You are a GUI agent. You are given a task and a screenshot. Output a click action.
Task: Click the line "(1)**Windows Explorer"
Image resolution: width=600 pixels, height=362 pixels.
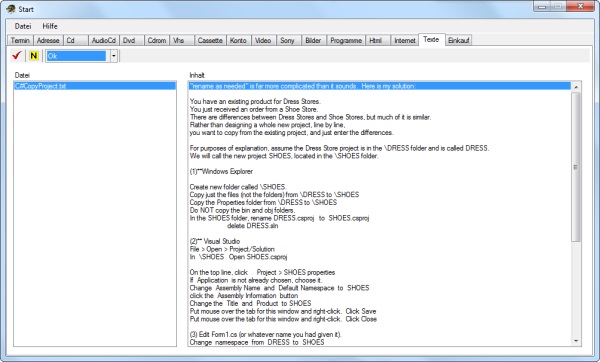pyautogui.click(x=221, y=171)
